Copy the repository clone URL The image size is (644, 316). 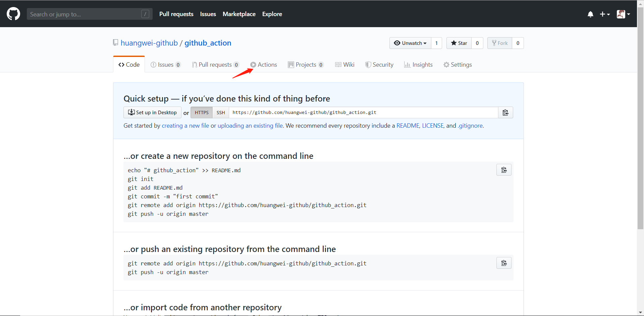[x=505, y=112]
